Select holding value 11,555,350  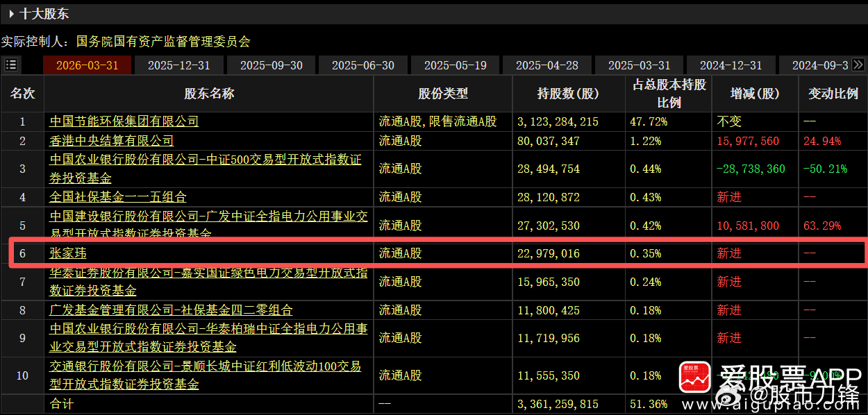(548, 375)
